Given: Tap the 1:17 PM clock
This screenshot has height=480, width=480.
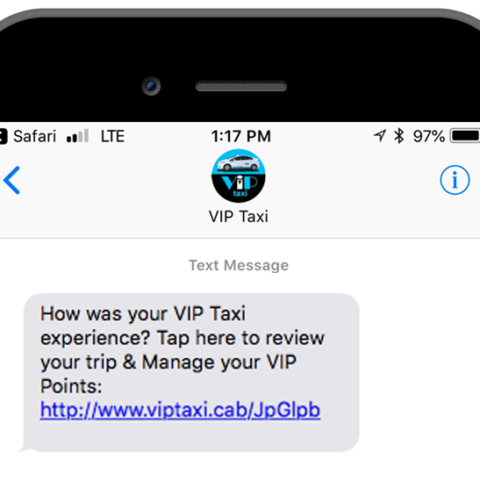Looking at the screenshot, I should (241, 136).
